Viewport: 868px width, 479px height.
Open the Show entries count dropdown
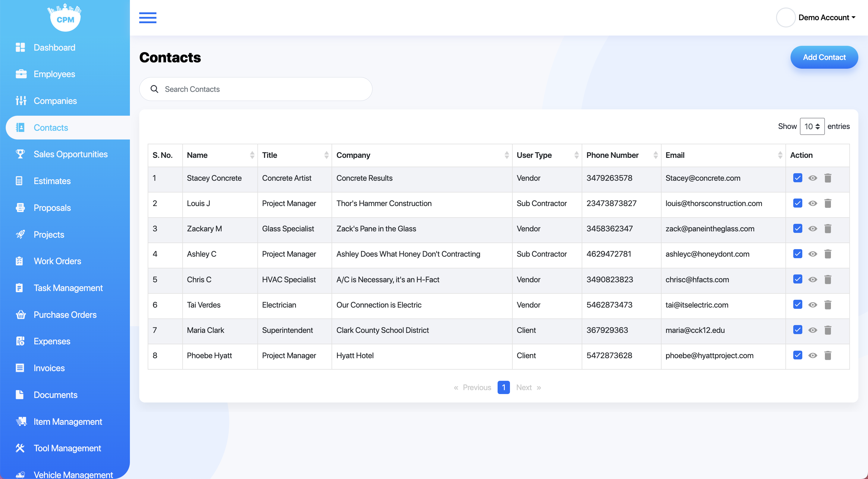(x=812, y=126)
